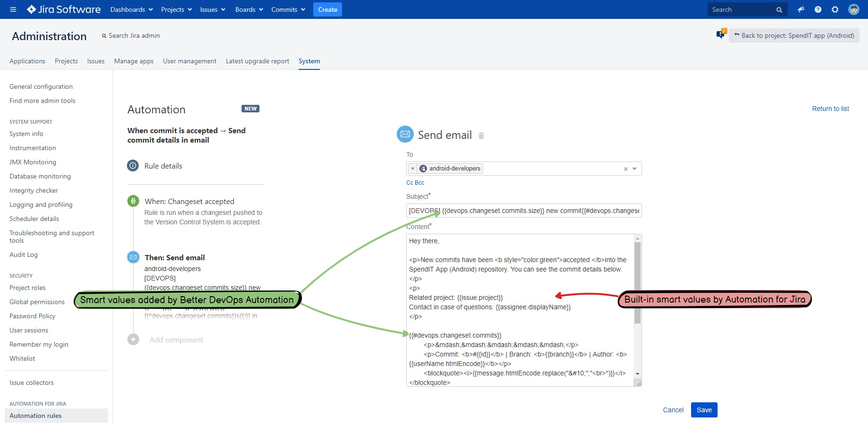Click the Search Jira admin magnifier icon
Screen dimensions: 868x425
click(104, 36)
